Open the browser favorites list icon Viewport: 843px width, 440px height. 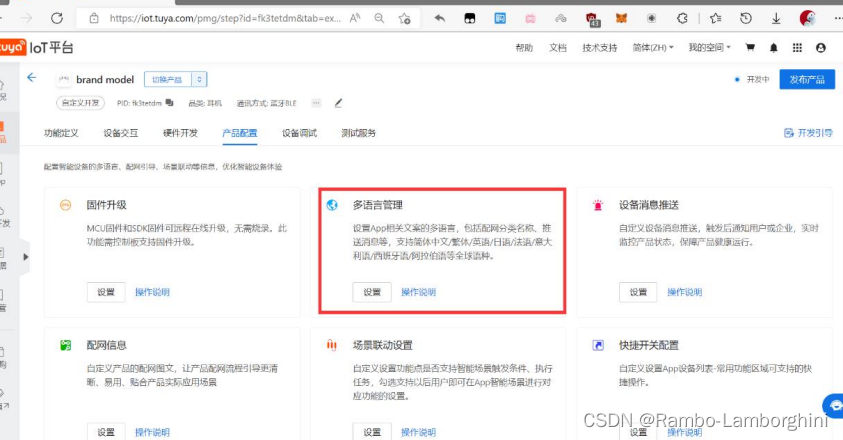(716, 18)
